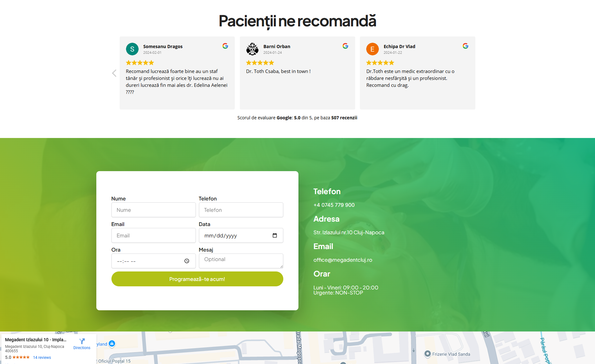
Task: Open the 14 reviews link on map
Action: point(42,357)
